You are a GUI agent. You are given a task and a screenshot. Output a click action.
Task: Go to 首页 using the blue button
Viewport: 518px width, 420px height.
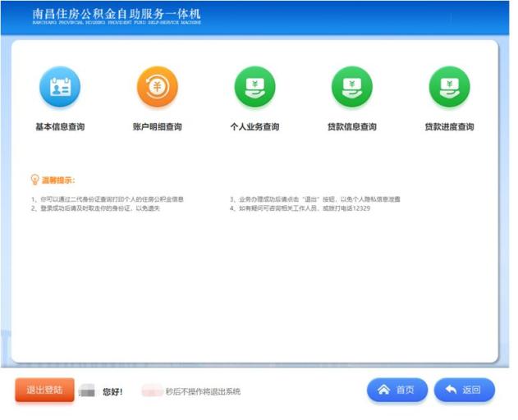397,390
